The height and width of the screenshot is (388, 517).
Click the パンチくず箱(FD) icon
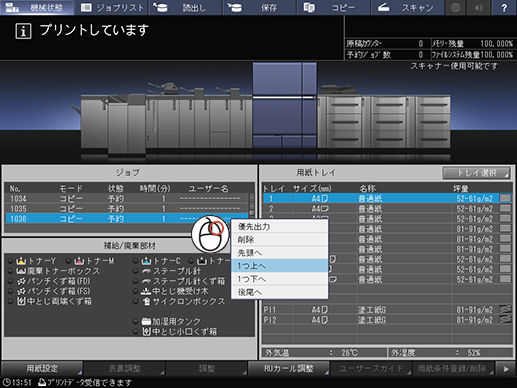click(x=21, y=281)
